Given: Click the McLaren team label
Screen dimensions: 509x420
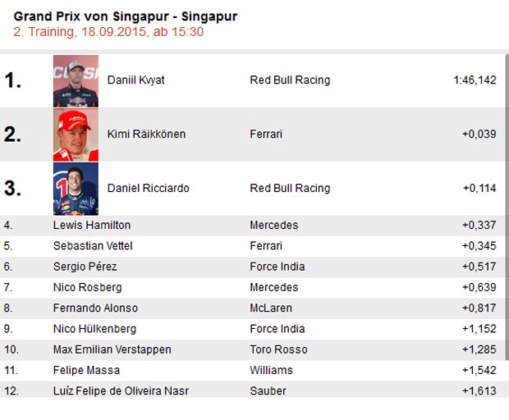Looking at the screenshot, I should click(x=270, y=308).
